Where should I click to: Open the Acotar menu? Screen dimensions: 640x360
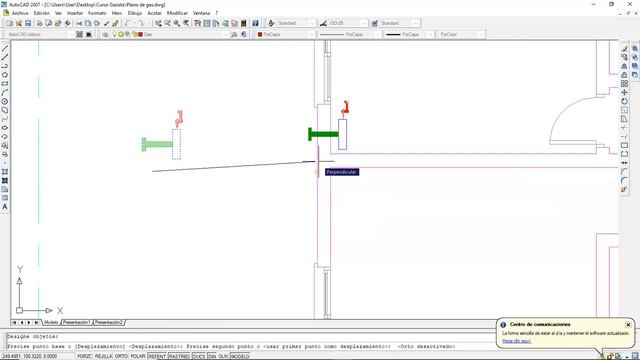[x=155, y=13]
